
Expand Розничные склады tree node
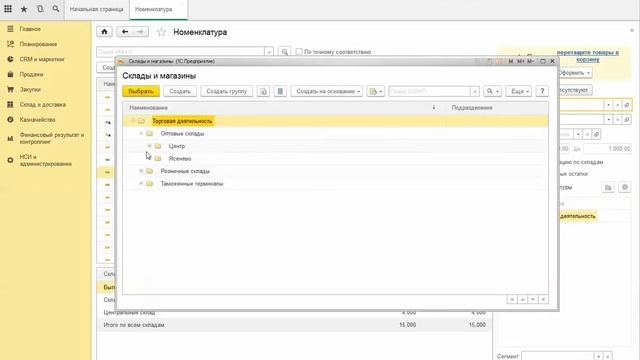[x=141, y=171]
